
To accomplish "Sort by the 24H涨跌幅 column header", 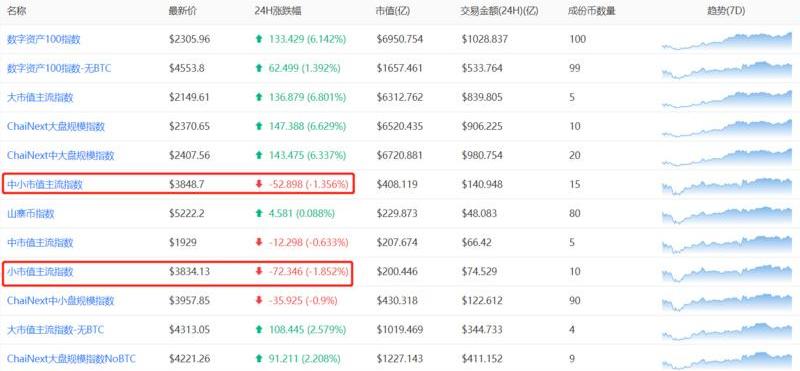I will click(278, 11).
